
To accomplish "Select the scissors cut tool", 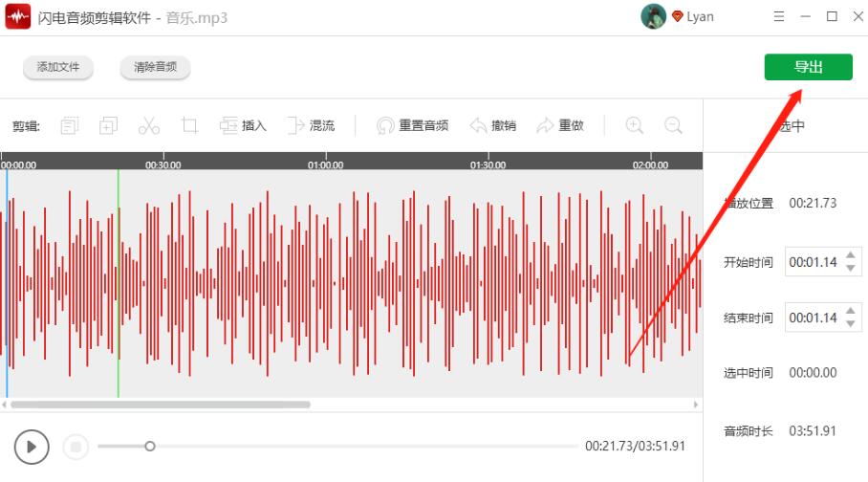I will 149,126.
